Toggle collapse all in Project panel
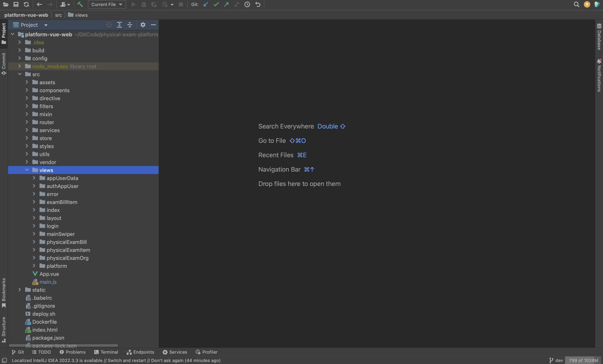This screenshot has width=603, height=364. click(x=130, y=25)
